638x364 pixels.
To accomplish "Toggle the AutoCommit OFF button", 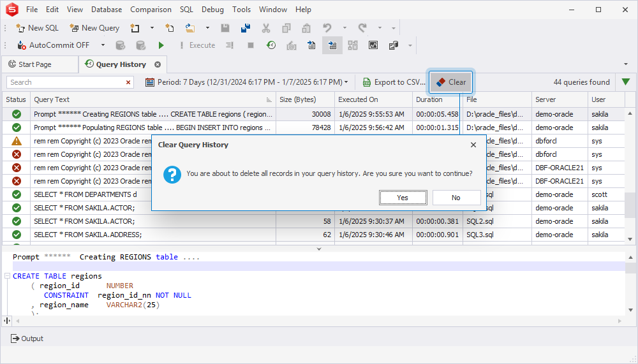I will pyautogui.click(x=54, y=45).
